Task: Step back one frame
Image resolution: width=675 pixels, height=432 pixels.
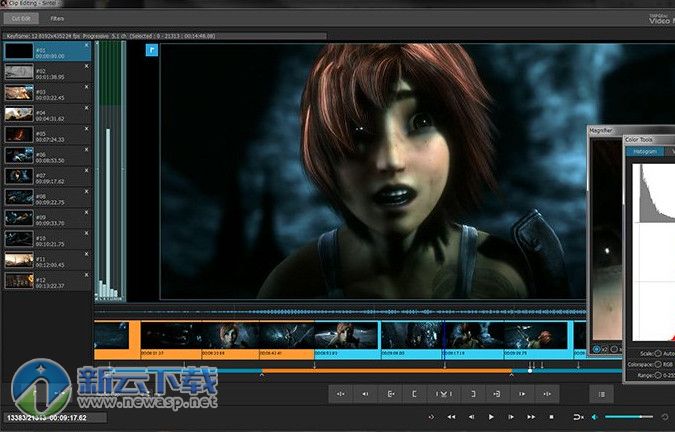Action: 471,417
